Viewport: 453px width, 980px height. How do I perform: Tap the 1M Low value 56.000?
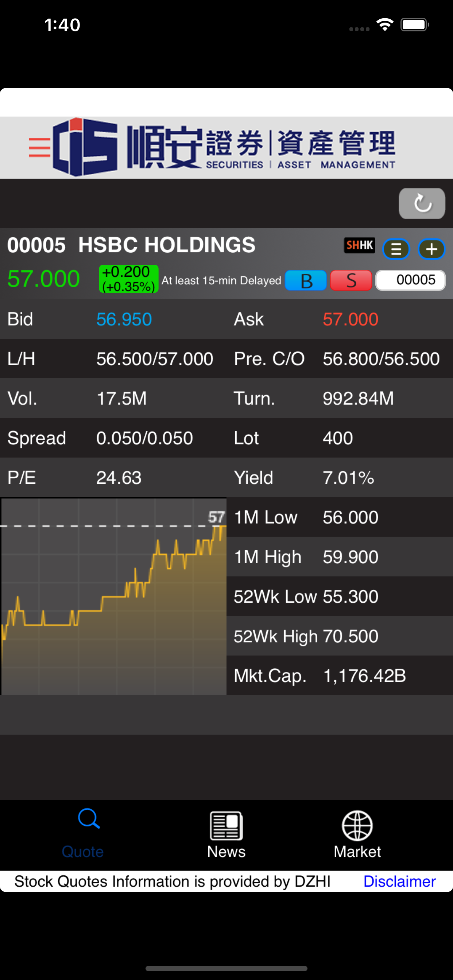click(351, 517)
